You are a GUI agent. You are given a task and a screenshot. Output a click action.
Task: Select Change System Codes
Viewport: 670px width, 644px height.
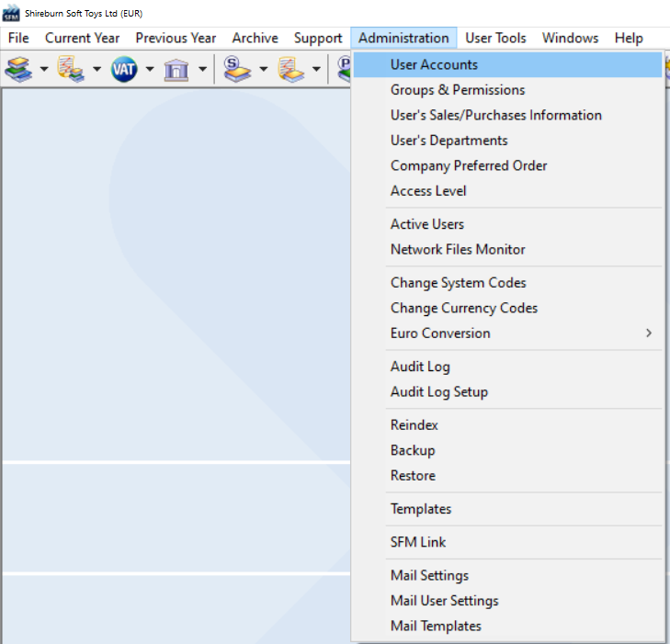507,283
